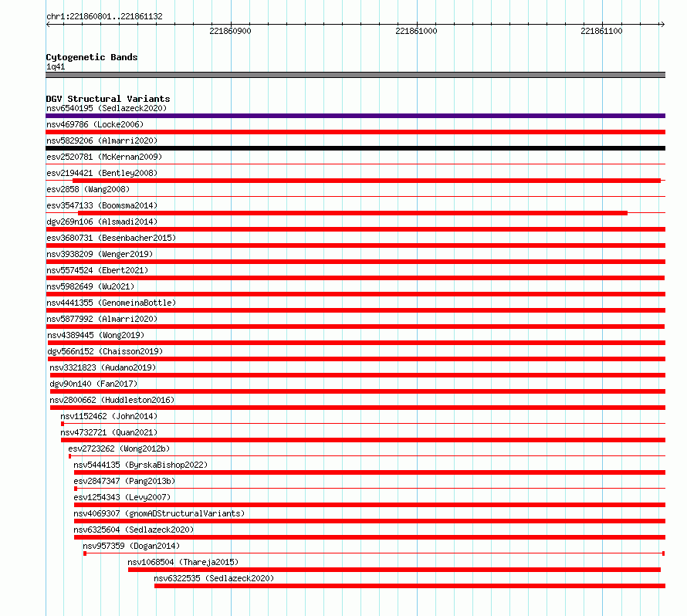
Task: Click esv3680731 (Besenbacher2015) label
Action: pos(111,238)
